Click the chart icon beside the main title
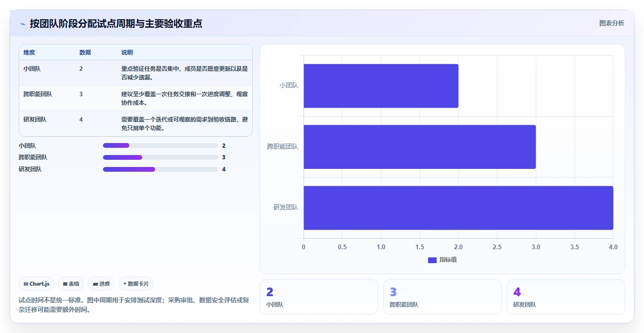Viewport: 644px width, 333px height. pyautogui.click(x=23, y=24)
